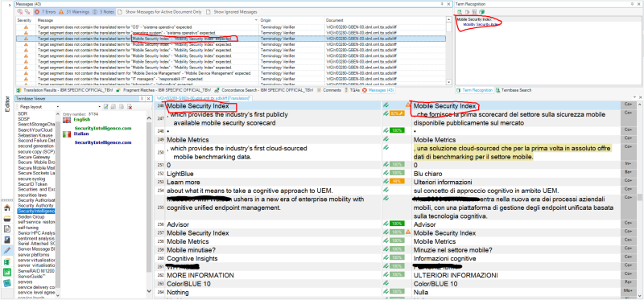The image size is (644, 300).
Task: Click the Mobility Security Index term link
Action: tap(481, 24)
